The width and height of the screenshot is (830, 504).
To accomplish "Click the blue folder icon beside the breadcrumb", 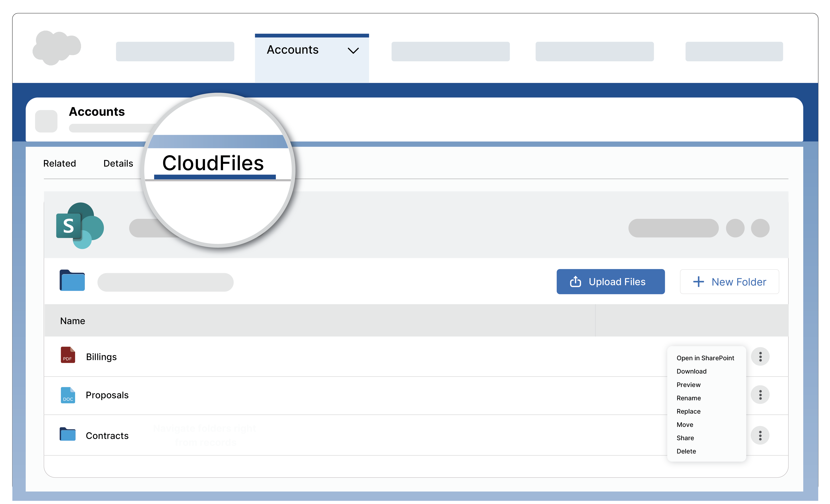I will click(x=72, y=280).
